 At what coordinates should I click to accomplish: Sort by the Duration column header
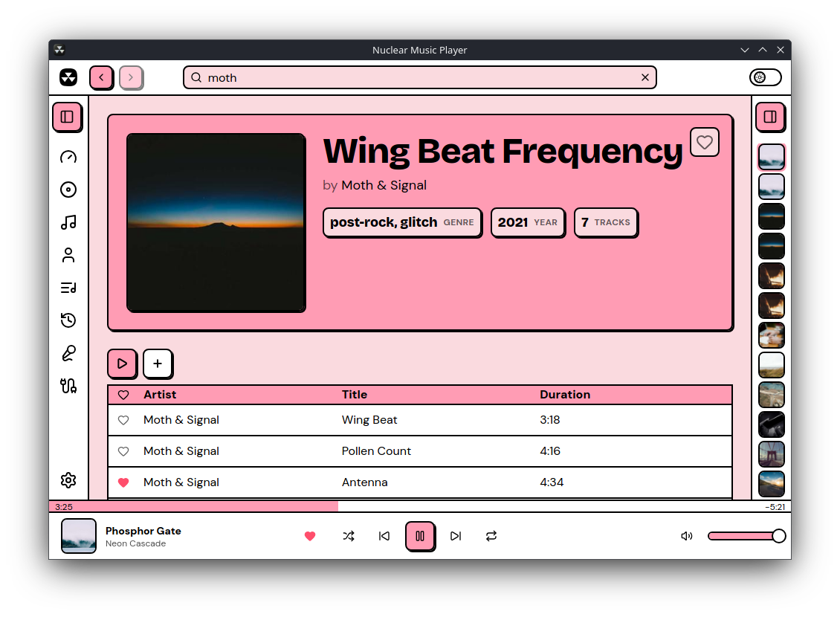click(565, 395)
